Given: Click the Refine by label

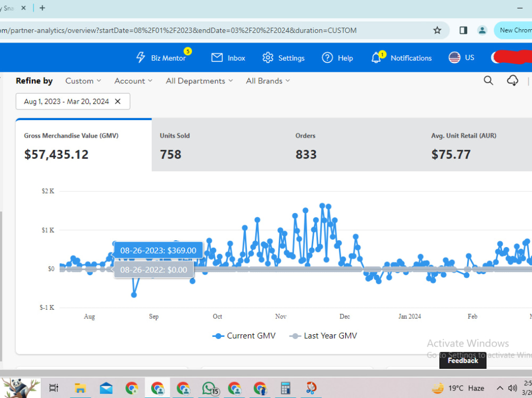Looking at the screenshot, I should (x=34, y=81).
